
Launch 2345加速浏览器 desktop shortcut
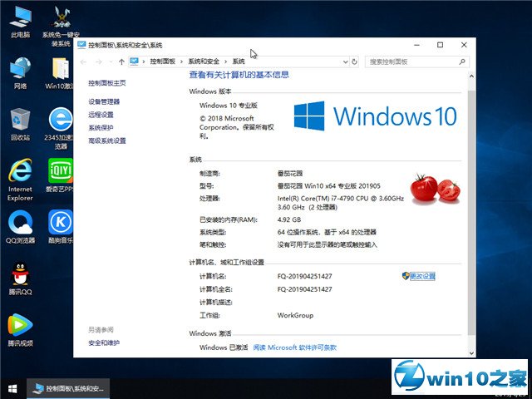(x=60, y=128)
